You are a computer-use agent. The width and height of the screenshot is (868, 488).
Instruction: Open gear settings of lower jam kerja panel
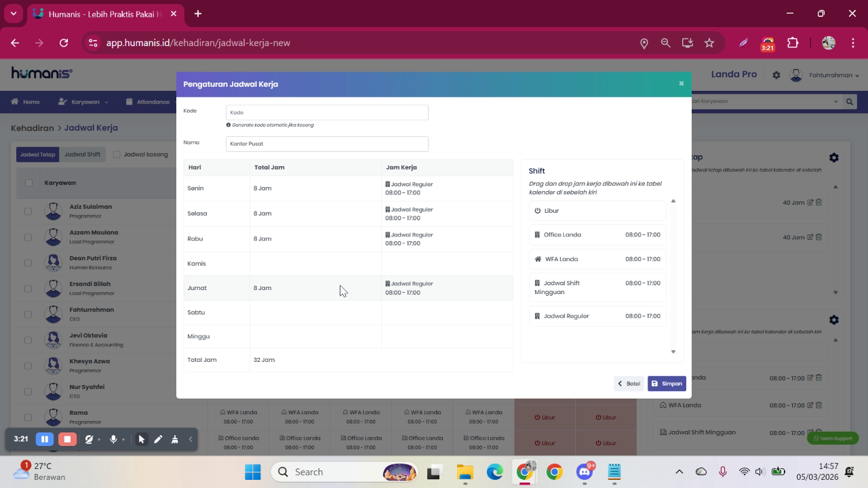pyautogui.click(x=834, y=320)
